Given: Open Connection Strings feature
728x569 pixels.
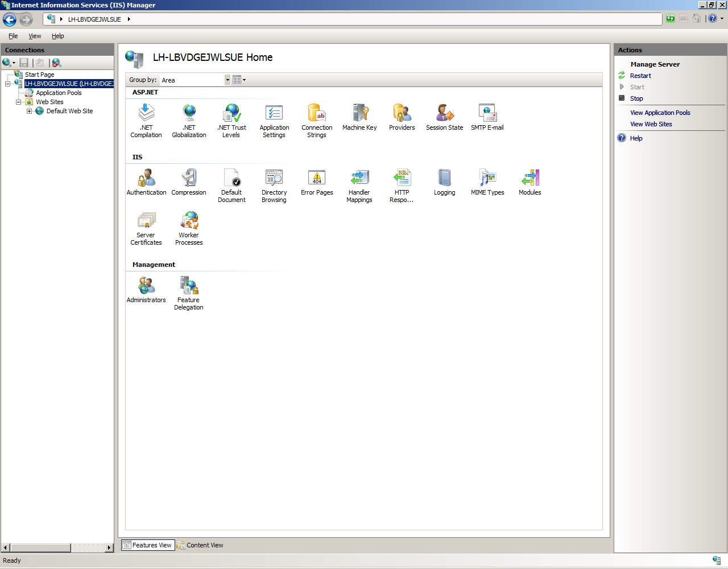Looking at the screenshot, I should click(x=317, y=121).
